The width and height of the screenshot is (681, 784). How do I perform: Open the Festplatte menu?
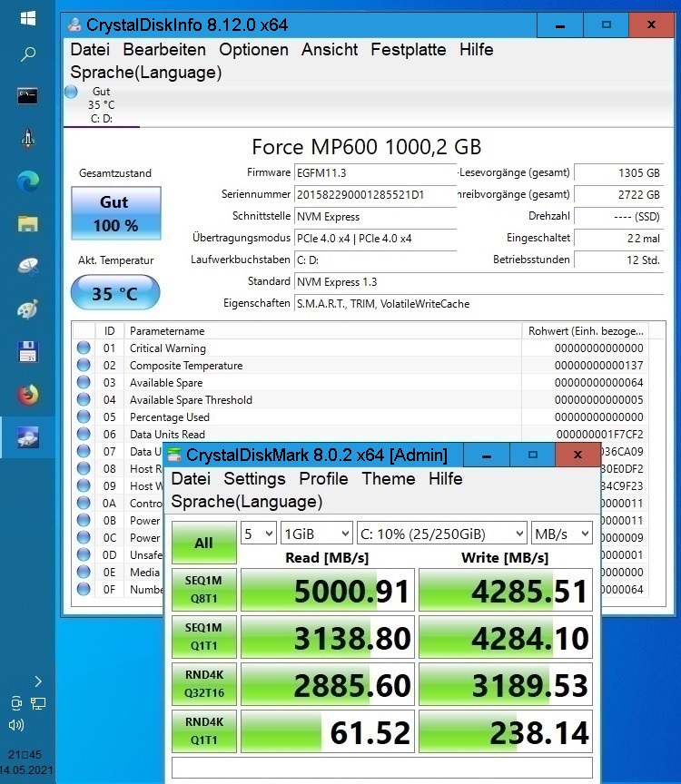[x=409, y=50]
